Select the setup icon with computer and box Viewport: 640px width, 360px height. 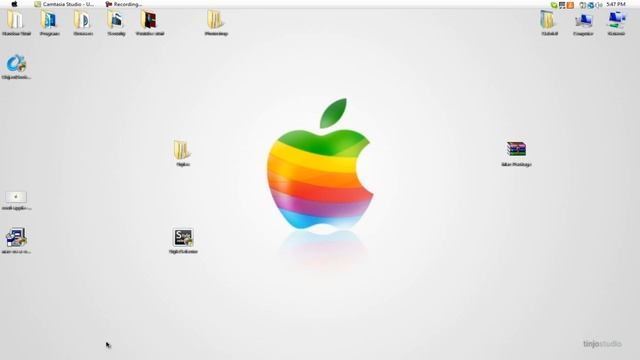coord(16,241)
